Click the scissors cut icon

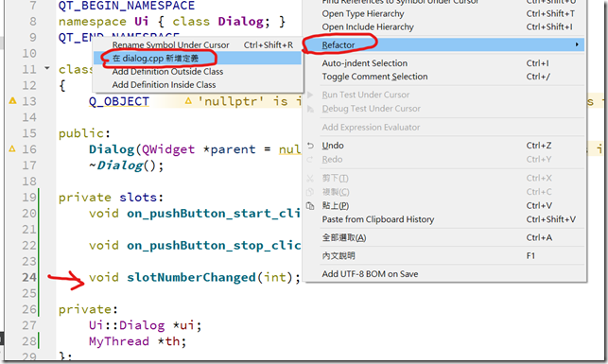pyautogui.click(x=310, y=178)
